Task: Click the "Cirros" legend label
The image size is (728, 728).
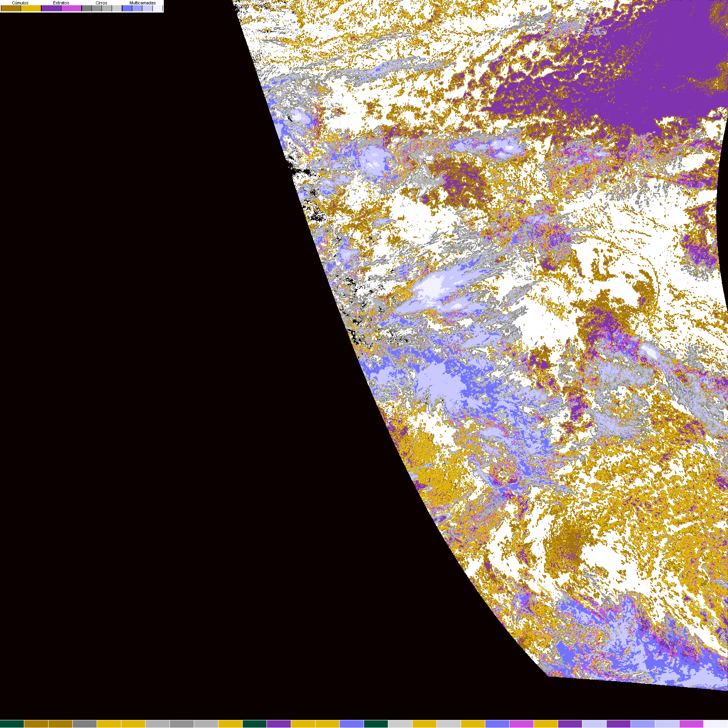Action: 102,3
